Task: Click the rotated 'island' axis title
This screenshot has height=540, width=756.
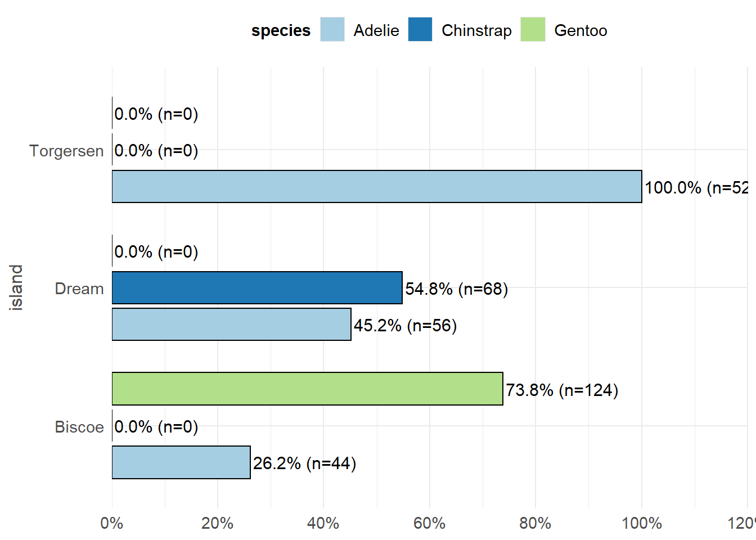Action: [x=17, y=287]
